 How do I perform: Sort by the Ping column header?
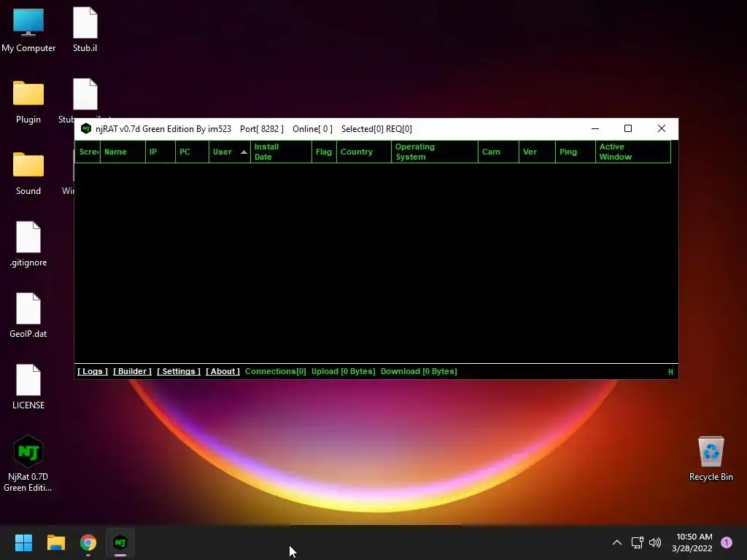click(575, 152)
